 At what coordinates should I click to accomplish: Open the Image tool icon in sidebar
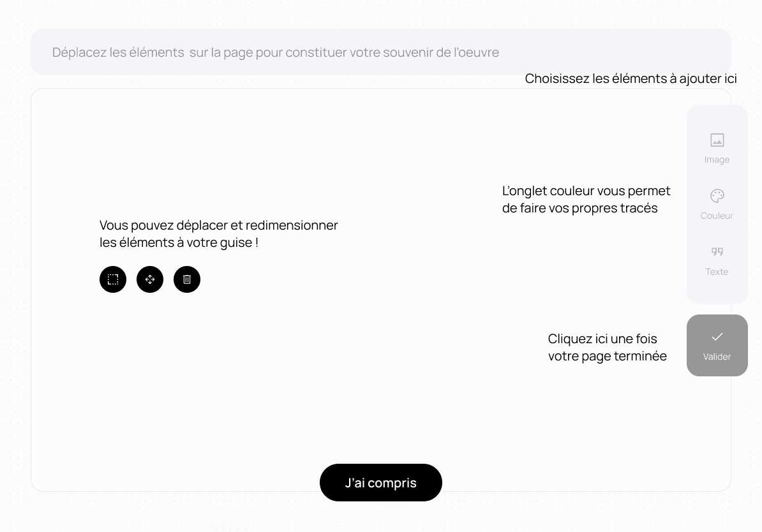717,140
